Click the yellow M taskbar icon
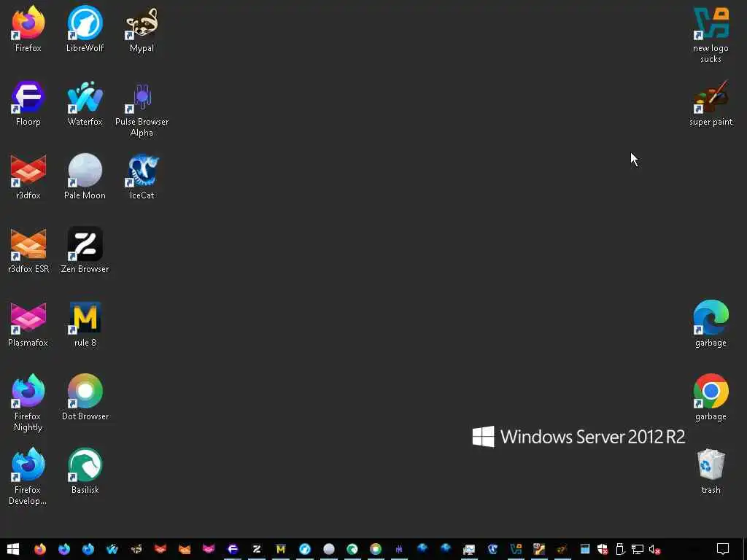This screenshot has width=747, height=560. (x=281, y=549)
